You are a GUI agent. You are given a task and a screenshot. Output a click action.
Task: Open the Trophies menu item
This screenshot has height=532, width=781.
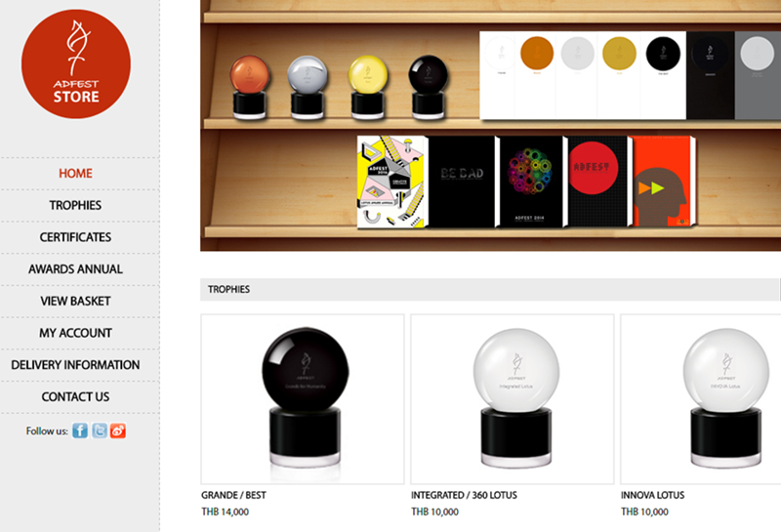click(x=76, y=205)
